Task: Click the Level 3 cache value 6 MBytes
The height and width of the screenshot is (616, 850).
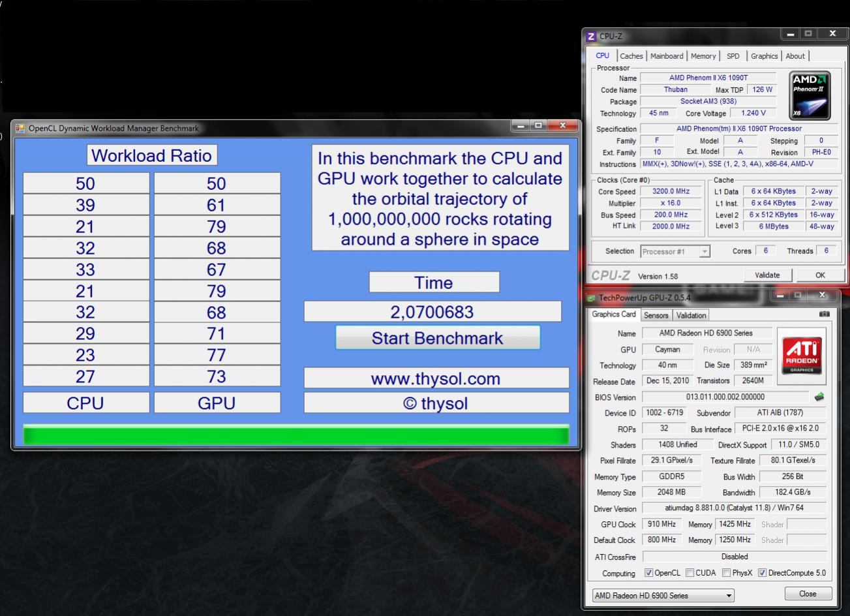Action: point(773,226)
